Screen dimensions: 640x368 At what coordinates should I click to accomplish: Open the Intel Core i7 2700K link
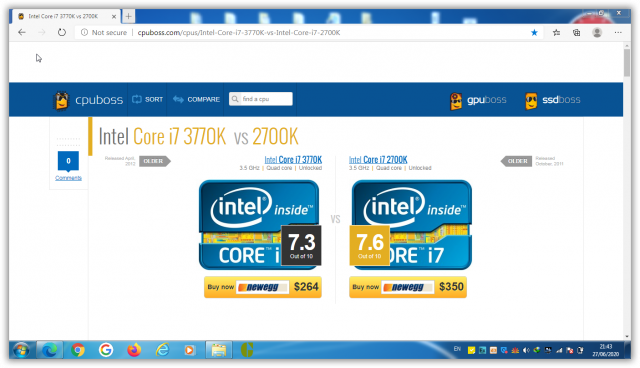(x=378, y=160)
